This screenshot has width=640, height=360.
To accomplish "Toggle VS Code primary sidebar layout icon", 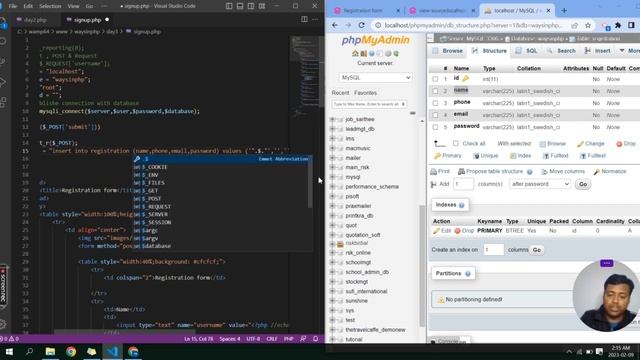I will [x=229, y=6].
